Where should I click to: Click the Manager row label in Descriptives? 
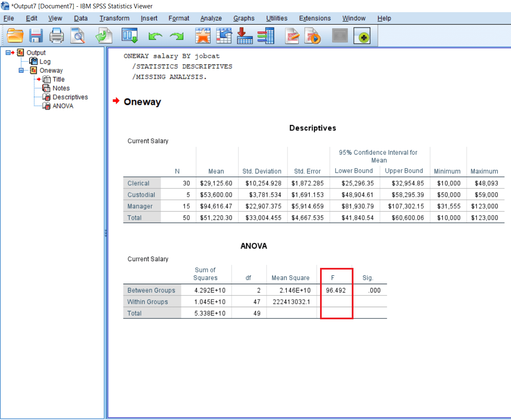pos(140,206)
